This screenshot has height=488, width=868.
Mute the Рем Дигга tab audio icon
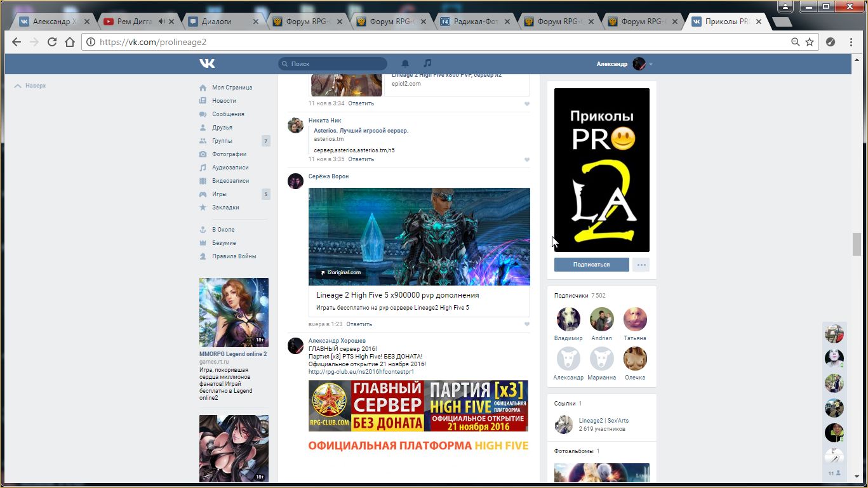(x=162, y=22)
